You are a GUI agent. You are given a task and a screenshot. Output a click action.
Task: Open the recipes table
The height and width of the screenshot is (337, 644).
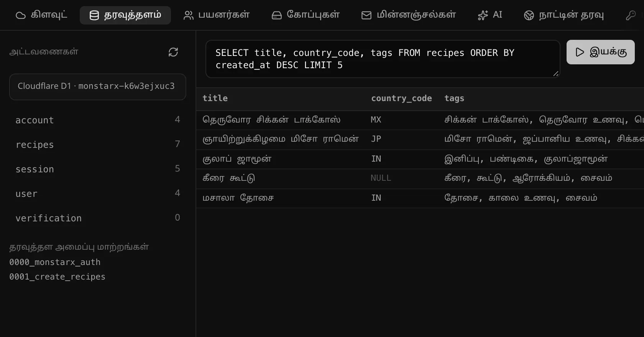pyautogui.click(x=98, y=144)
